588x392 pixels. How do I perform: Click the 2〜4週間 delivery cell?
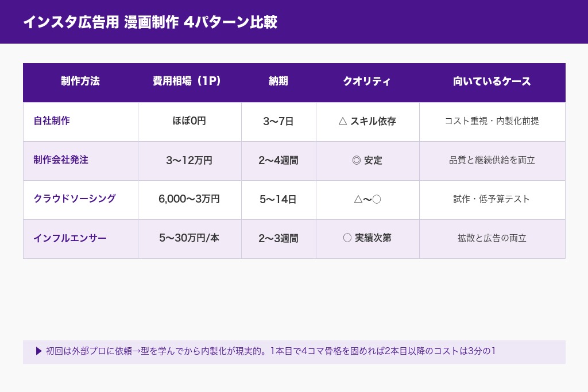278,161
